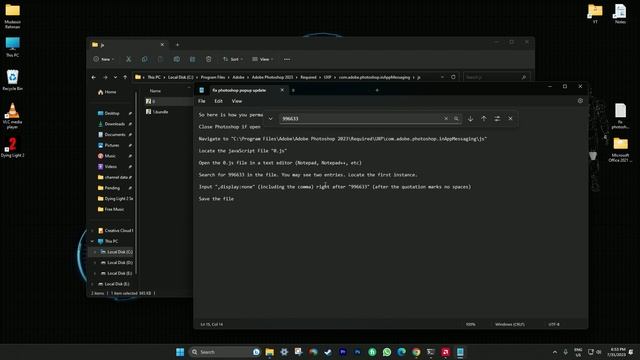Click the Copy icon in File Explorer toolbar
Screen dimensions: 640x360
(x=144, y=59)
